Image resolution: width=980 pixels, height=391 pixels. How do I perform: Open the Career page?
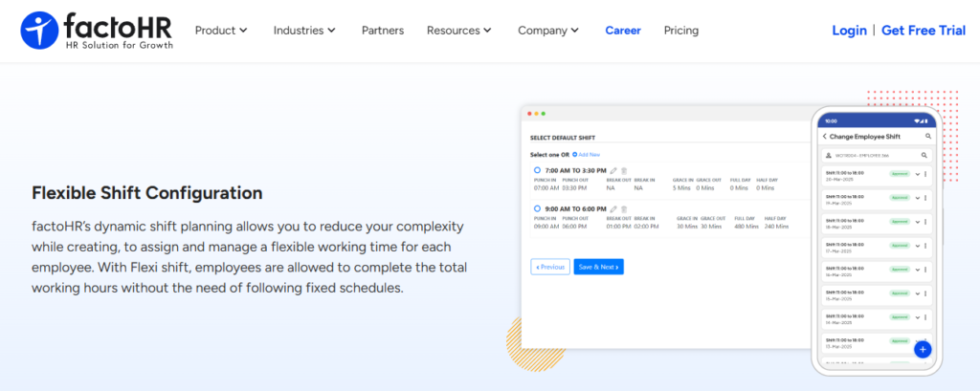(x=623, y=30)
